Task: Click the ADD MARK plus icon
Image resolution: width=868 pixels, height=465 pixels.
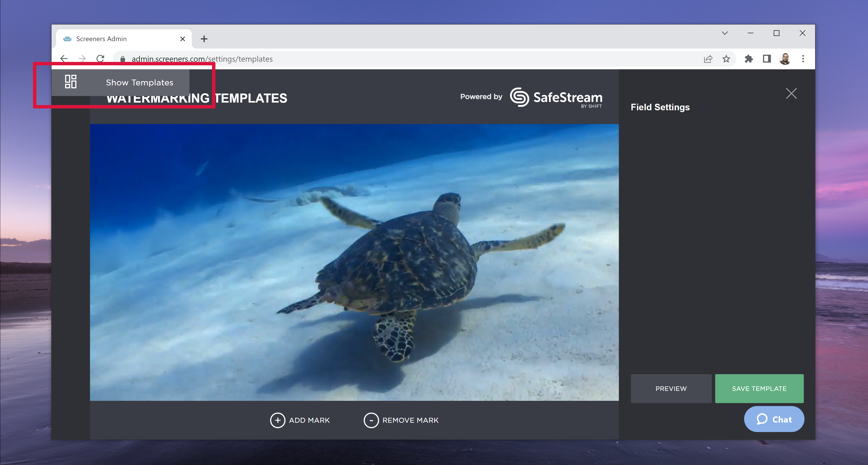Action: coord(277,420)
